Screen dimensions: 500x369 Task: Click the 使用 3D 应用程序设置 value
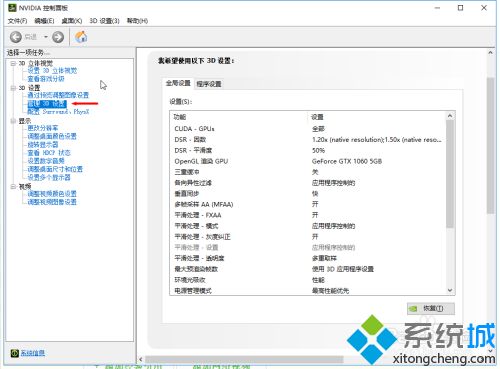[x=343, y=269]
